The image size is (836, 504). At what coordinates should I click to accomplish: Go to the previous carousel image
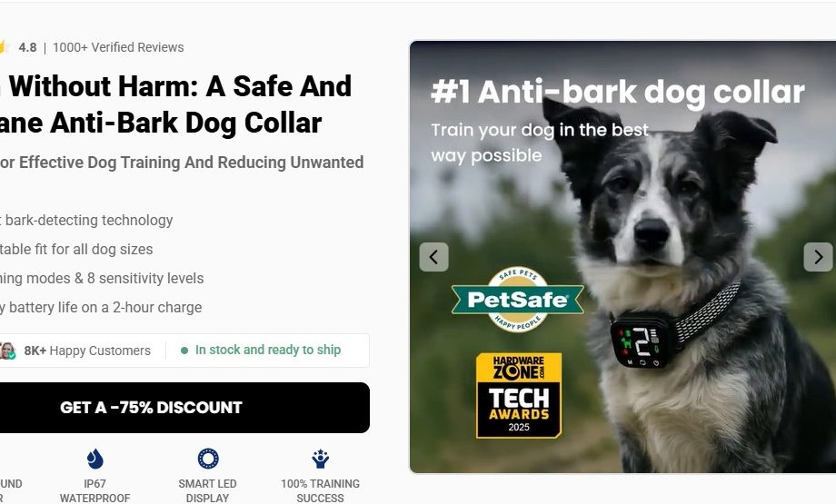pos(434,257)
